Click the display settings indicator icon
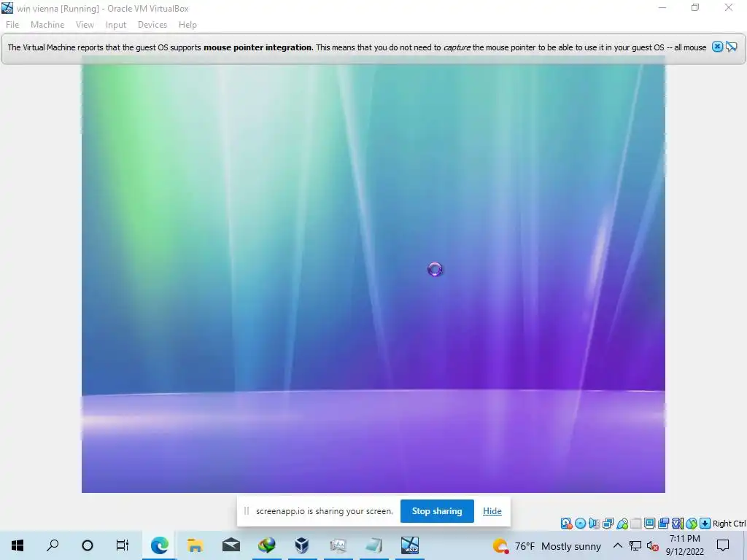 [649, 524]
